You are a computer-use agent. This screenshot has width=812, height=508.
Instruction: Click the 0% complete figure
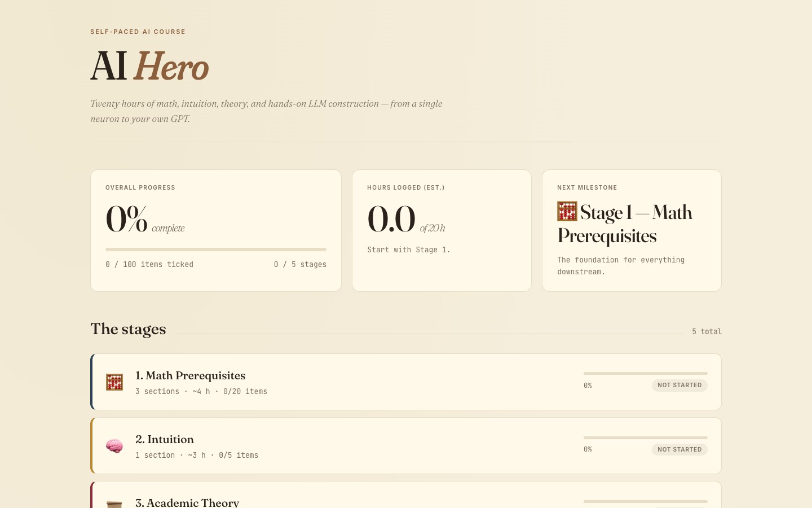pyautogui.click(x=145, y=220)
